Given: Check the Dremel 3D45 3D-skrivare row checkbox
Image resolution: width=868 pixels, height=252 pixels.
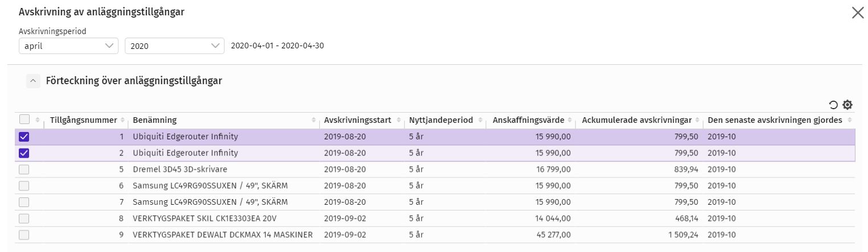Looking at the screenshot, I should click(x=25, y=170).
